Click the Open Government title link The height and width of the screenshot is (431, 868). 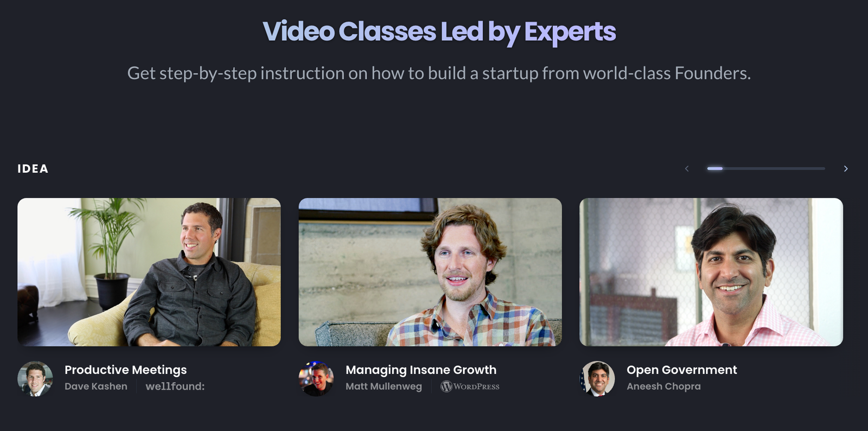[x=682, y=370]
